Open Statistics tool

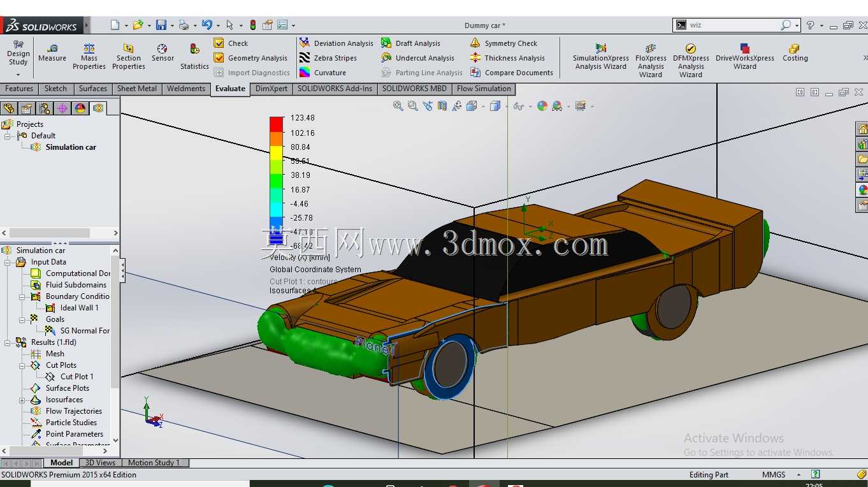click(x=194, y=57)
